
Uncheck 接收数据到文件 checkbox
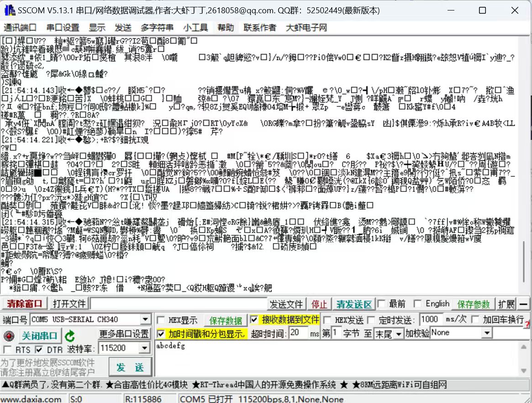(254, 319)
